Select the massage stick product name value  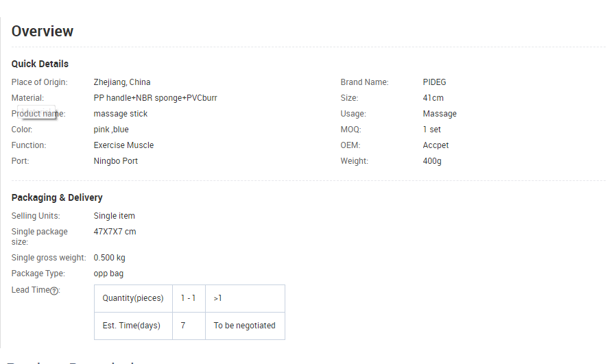coord(121,114)
